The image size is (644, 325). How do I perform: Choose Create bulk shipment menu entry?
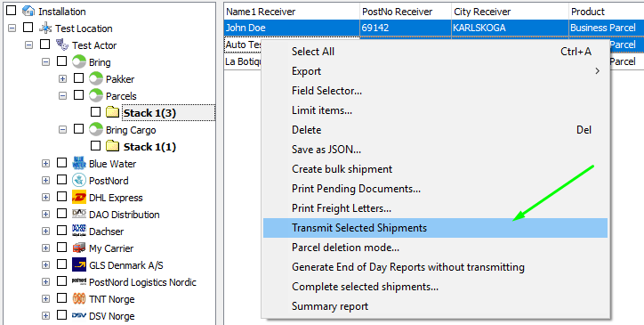click(x=435, y=169)
